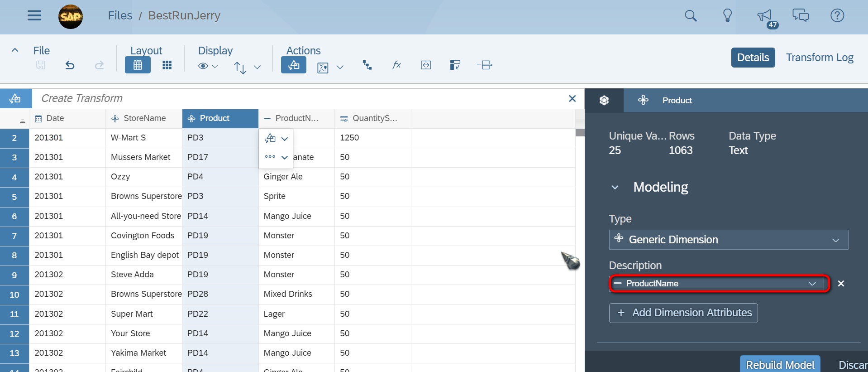Click the vertical scrollbar thumb in grid
Image resolution: width=868 pixels, height=372 pixels.
580,132
